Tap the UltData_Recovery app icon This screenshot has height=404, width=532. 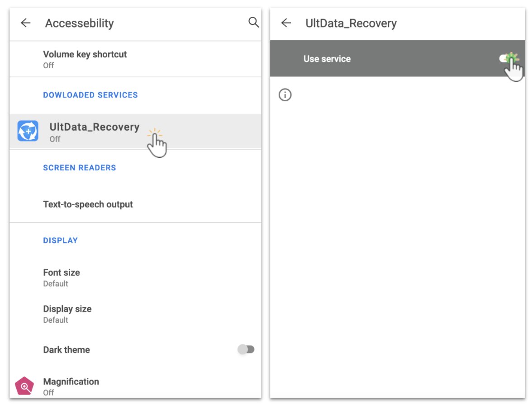click(x=28, y=131)
